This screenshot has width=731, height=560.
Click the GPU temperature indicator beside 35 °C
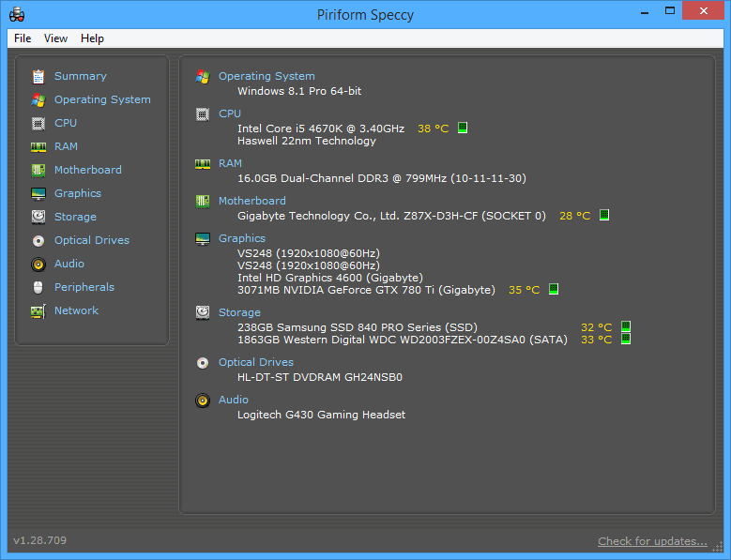tap(554, 290)
